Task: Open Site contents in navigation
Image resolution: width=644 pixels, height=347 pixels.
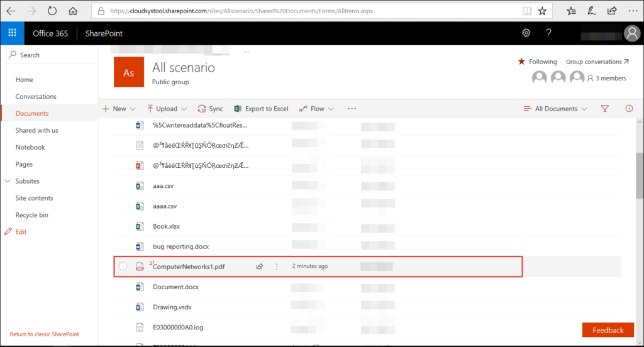Action: (34, 198)
